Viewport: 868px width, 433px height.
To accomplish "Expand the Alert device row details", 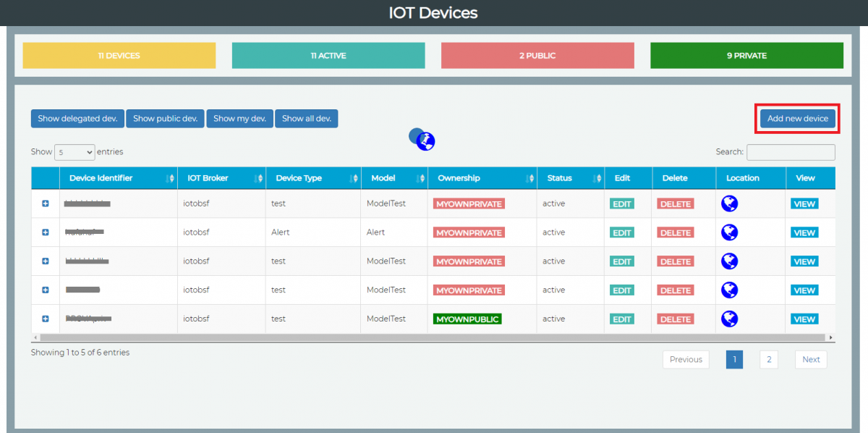I will (x=45, y=232).
